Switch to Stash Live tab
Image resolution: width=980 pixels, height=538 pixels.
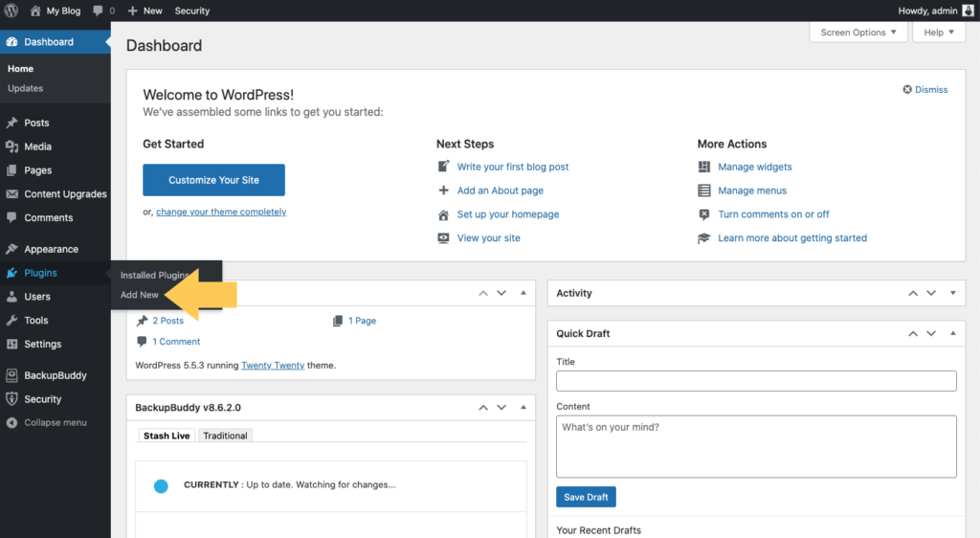(x=167, y=436)
